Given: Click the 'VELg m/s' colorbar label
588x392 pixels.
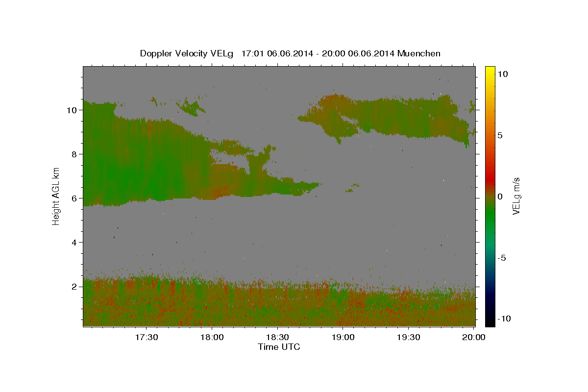Looking at the screenshot, I should 516,196.
